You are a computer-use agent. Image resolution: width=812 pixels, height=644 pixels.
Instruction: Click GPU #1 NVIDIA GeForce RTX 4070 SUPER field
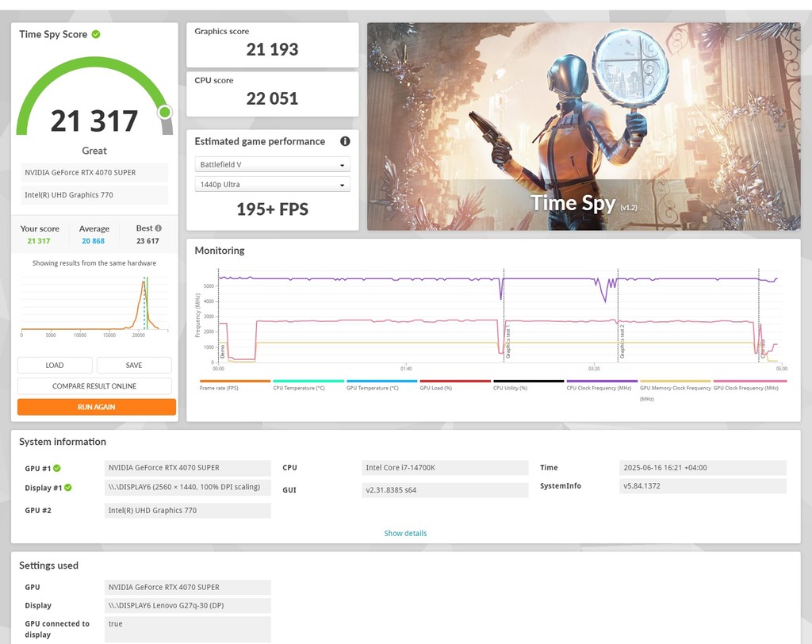187,467
